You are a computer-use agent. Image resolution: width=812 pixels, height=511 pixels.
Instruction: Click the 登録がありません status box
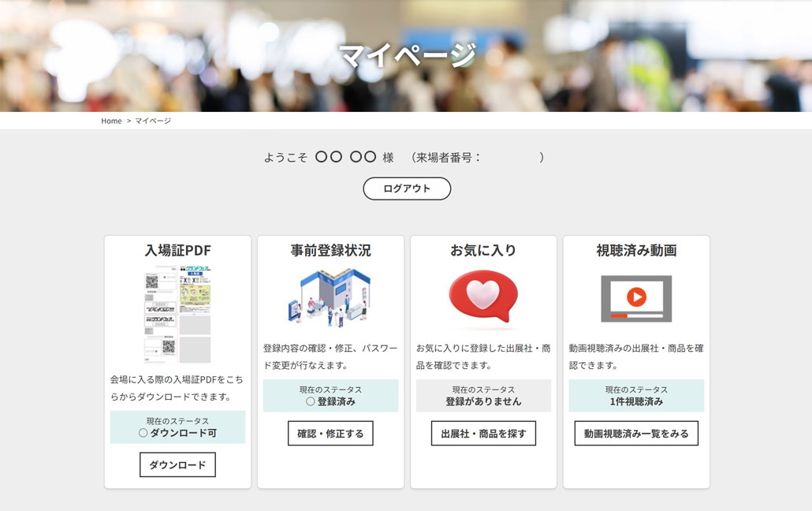tap(483, 395)
